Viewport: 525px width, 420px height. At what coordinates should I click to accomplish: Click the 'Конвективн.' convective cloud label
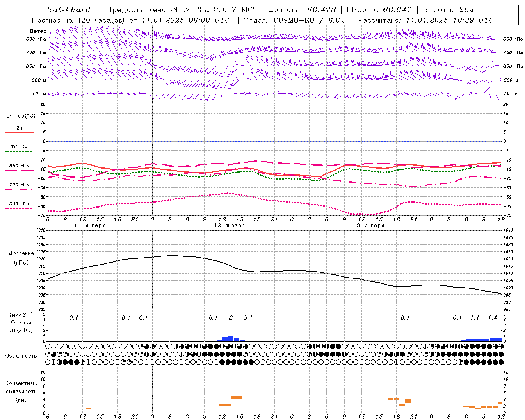tap(21, 383)
